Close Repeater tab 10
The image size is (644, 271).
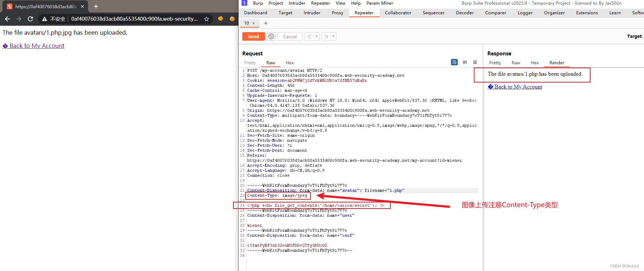coord(254,23)
